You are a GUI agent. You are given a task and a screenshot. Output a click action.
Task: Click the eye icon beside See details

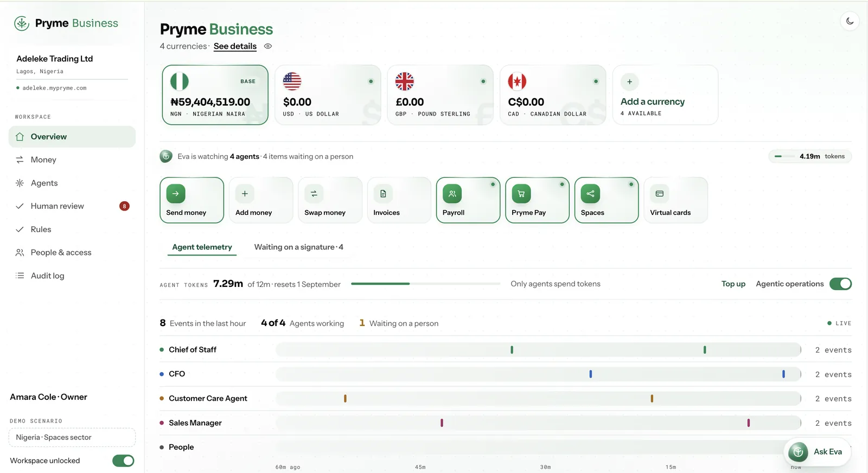[268, 46]
